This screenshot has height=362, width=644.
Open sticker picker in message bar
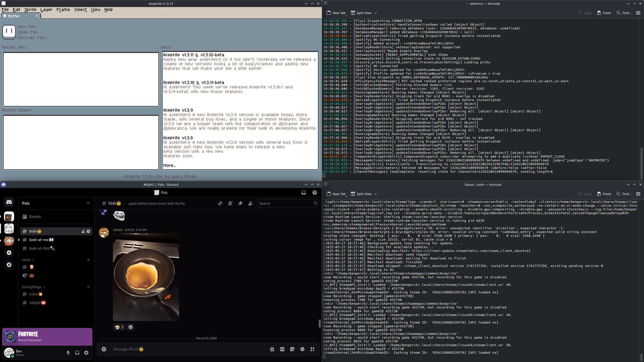pos(292,349)
